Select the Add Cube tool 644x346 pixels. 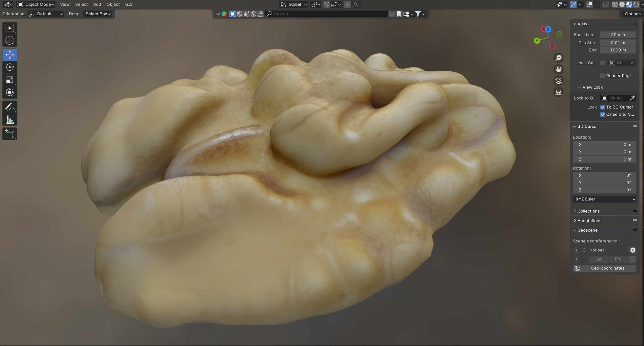tap(10, 134)
